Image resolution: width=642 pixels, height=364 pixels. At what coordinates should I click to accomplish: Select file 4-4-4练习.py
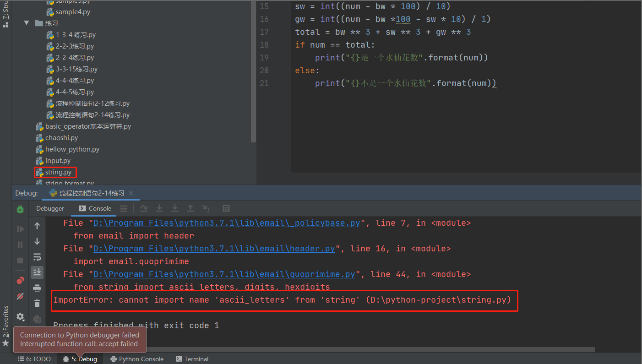(75, 81)
